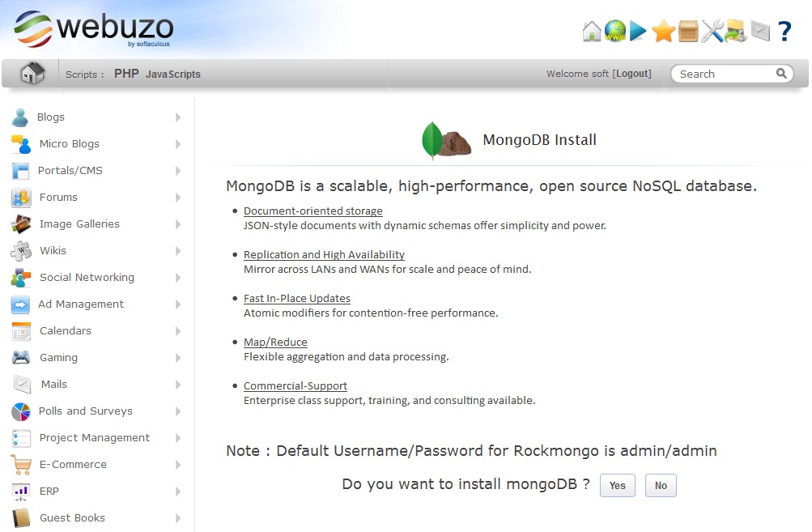Screen dimensions: 812x532
Task: Expand the ERP category arrow
Action: pyautogui.click(x=177, y=491)
